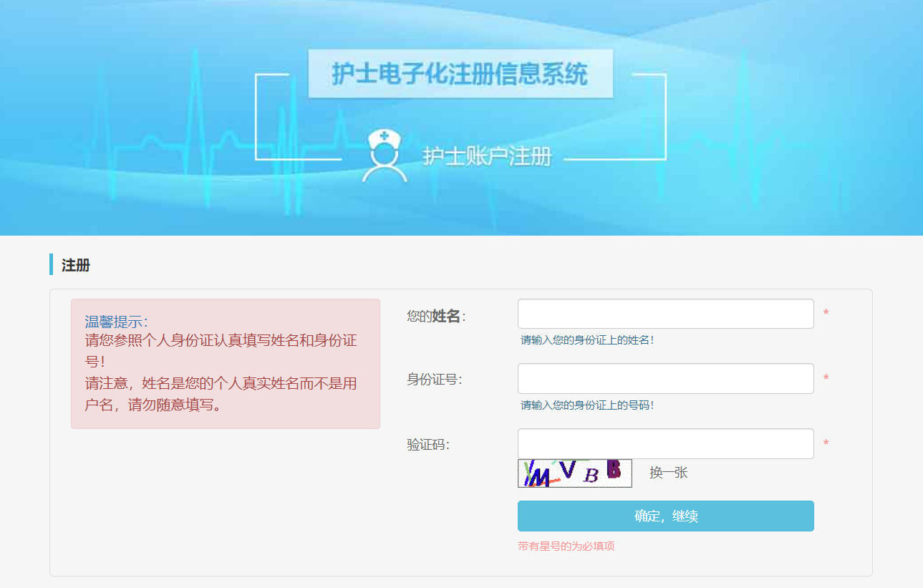Click the 注册 section heading

[x=76, y=266]
